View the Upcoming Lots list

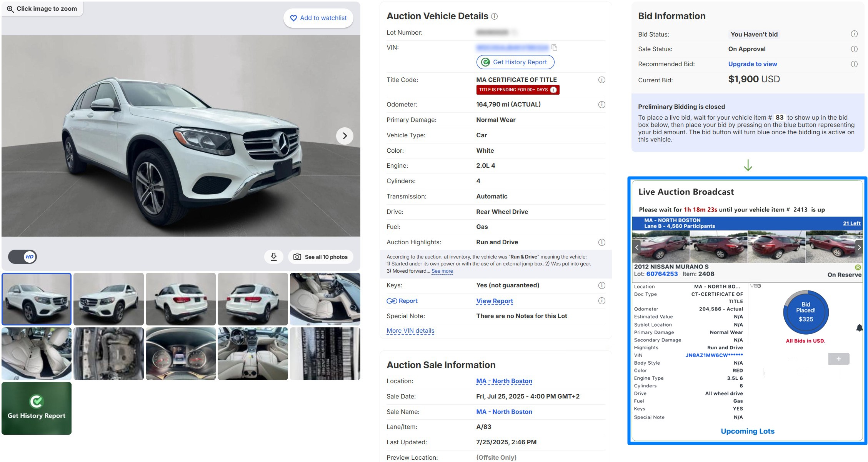point(747,431)
